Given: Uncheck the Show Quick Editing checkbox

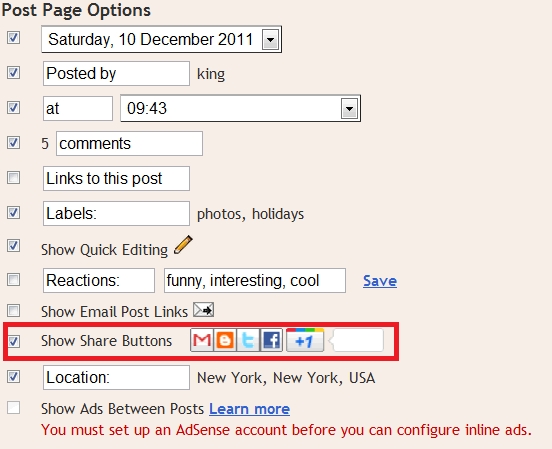Looking at the screenshot, I should 13,245.
